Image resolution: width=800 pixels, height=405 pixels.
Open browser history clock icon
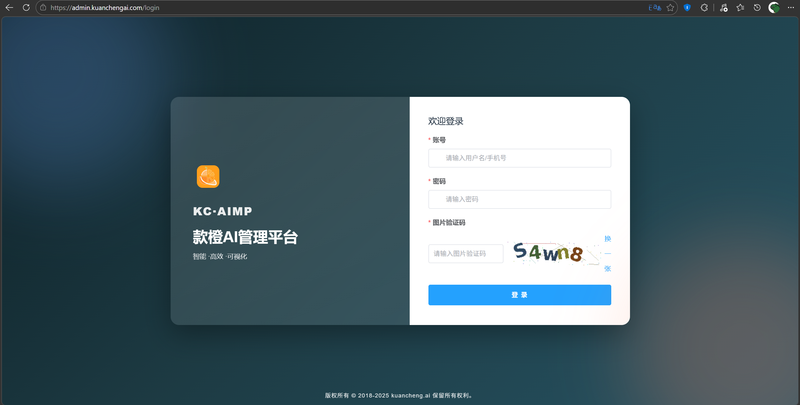[757, 8]
